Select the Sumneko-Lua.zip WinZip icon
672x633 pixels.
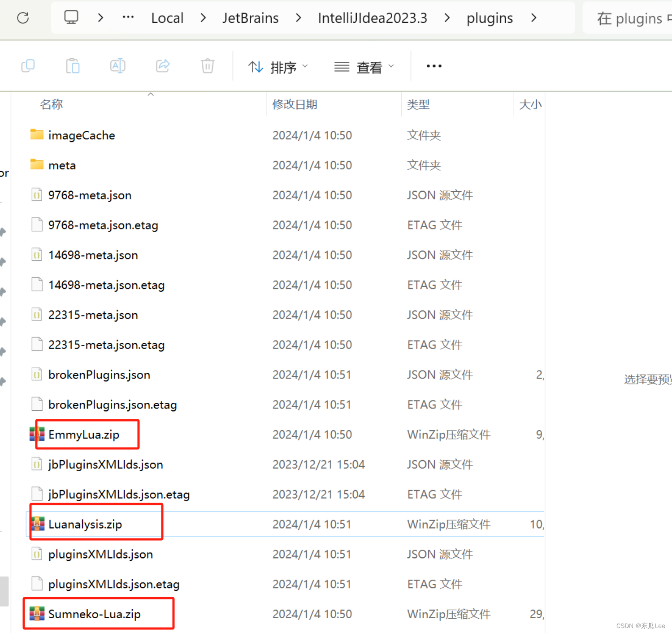37,614
